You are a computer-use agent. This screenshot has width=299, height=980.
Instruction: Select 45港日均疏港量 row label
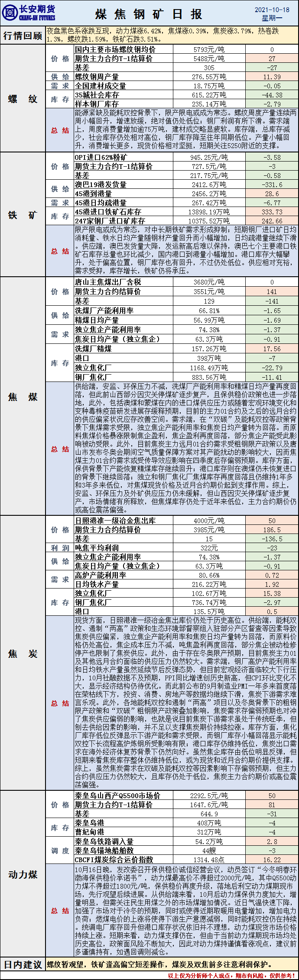100,203
